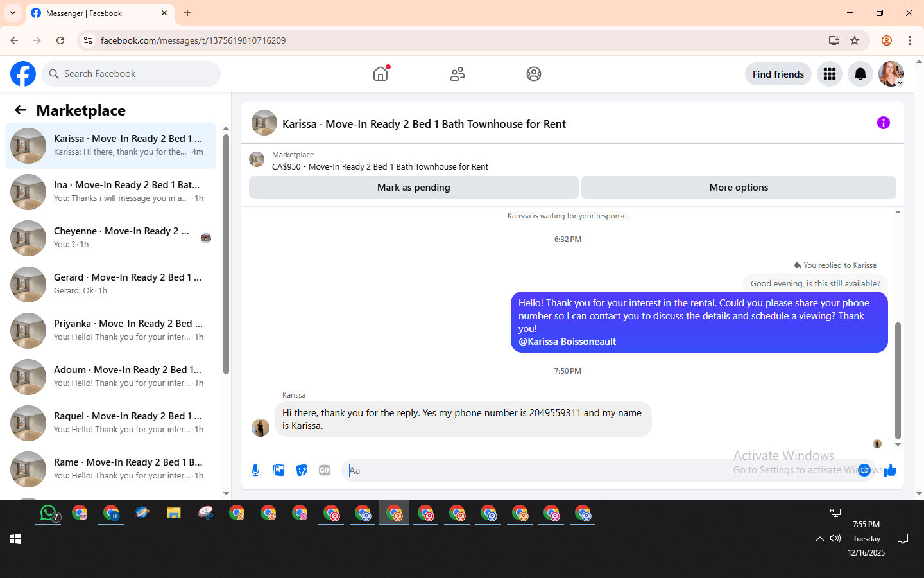
Task: Open Chrome's three-dot menu
Action: pyautogui.click(x=910, y=40)
